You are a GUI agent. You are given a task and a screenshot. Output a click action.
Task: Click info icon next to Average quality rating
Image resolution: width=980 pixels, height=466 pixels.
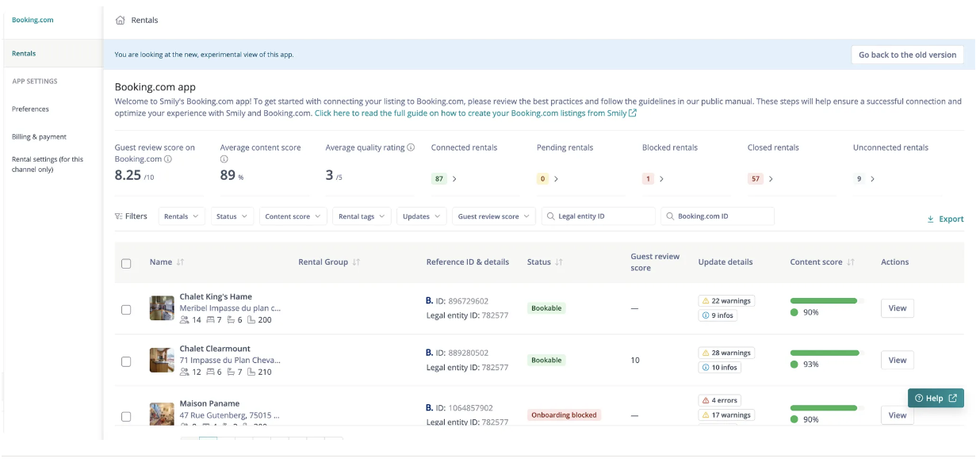point(411,147)
